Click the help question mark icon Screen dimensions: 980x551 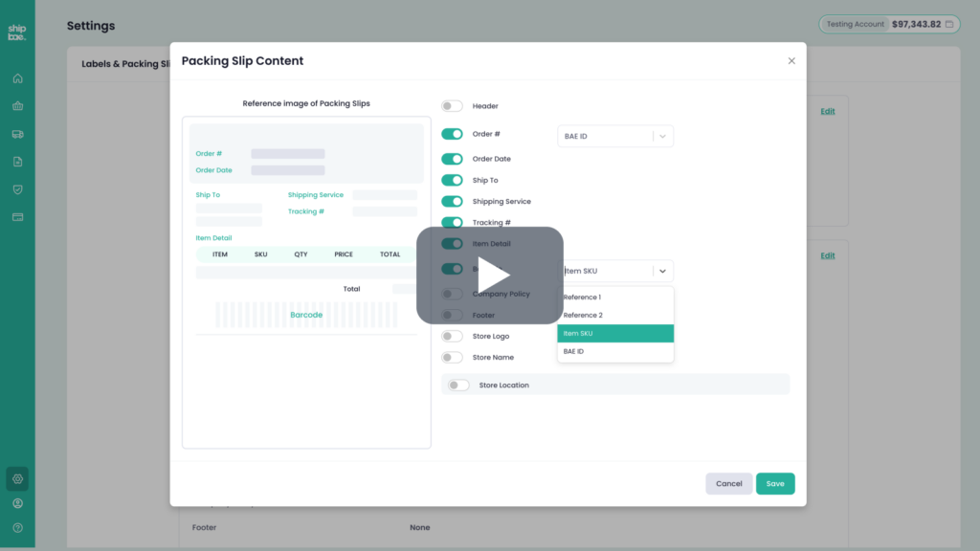coord(17,528)
